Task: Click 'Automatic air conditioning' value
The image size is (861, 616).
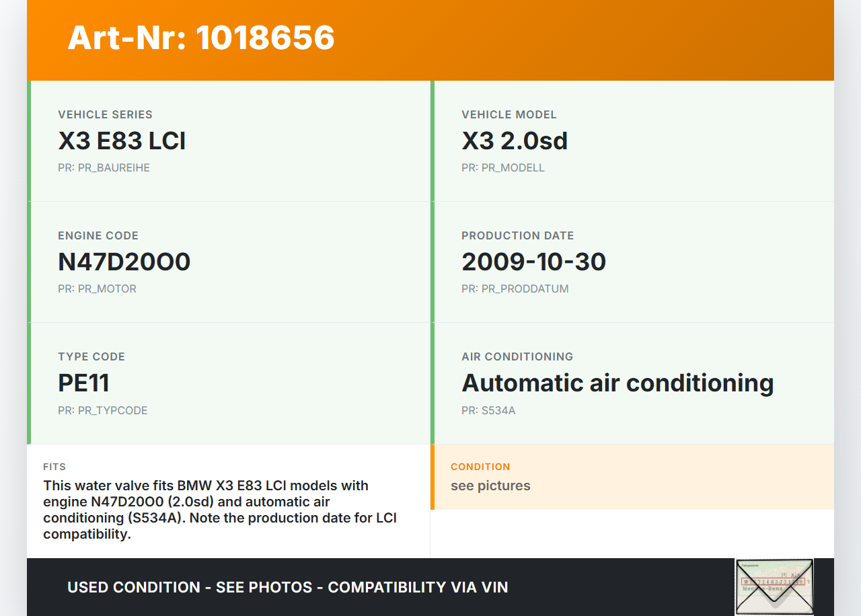Action: point(617,383)
